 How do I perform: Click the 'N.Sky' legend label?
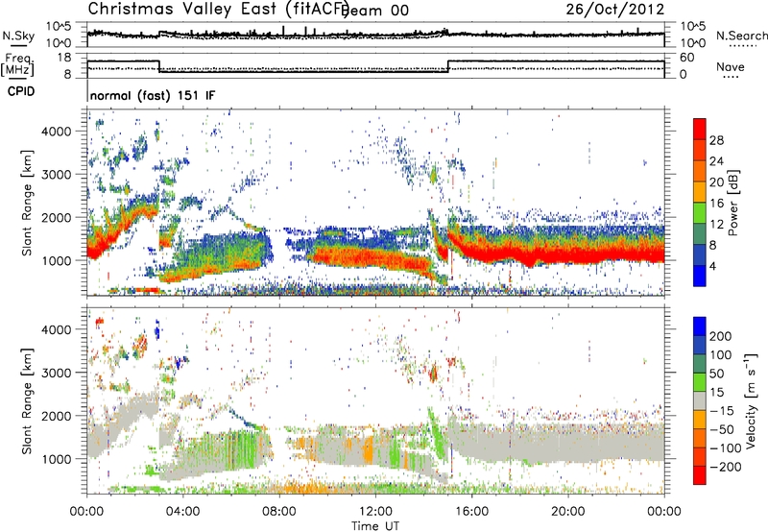(18, 36)
